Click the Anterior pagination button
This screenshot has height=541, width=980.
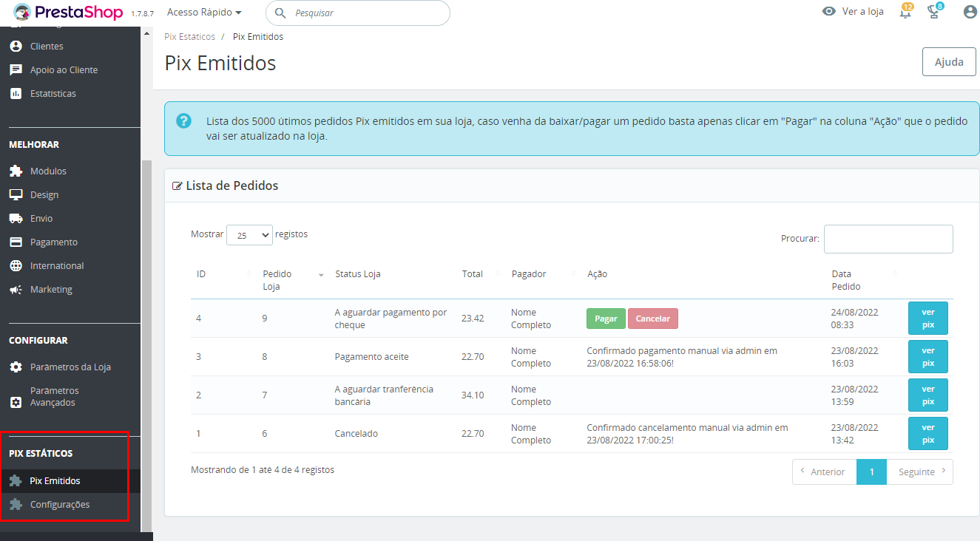coord(825,472)
